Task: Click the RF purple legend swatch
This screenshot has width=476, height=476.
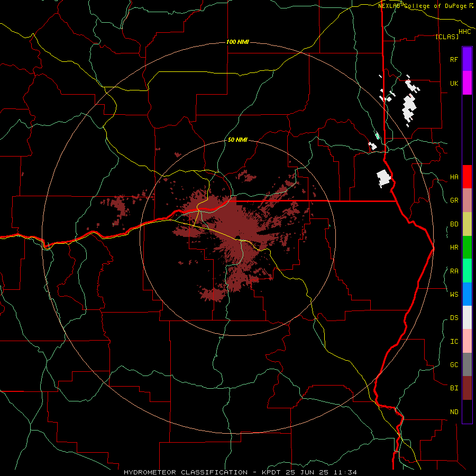Action: [x=467, y=59]
